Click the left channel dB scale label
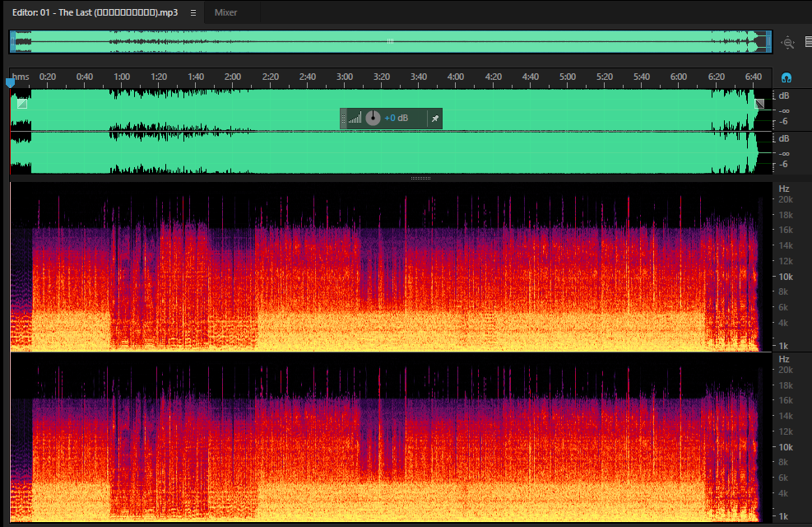Image resolution: width=812 pixels, height=527 pixels. 784,96
